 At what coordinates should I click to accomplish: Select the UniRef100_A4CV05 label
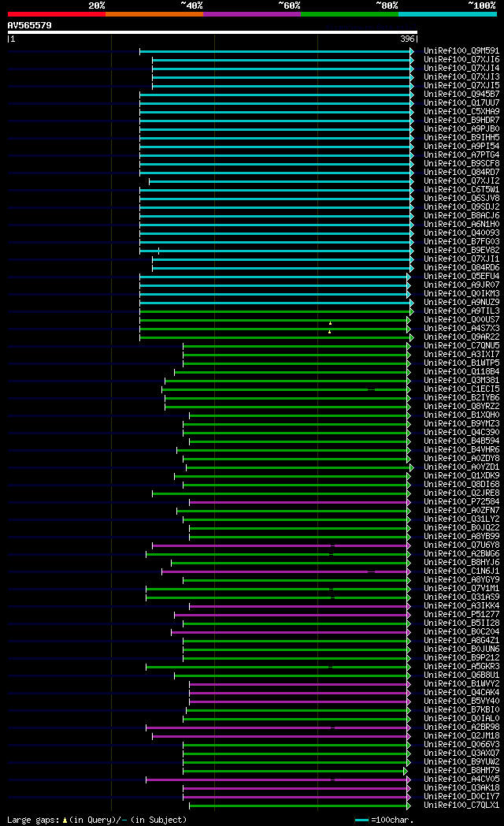click(461, 779)
